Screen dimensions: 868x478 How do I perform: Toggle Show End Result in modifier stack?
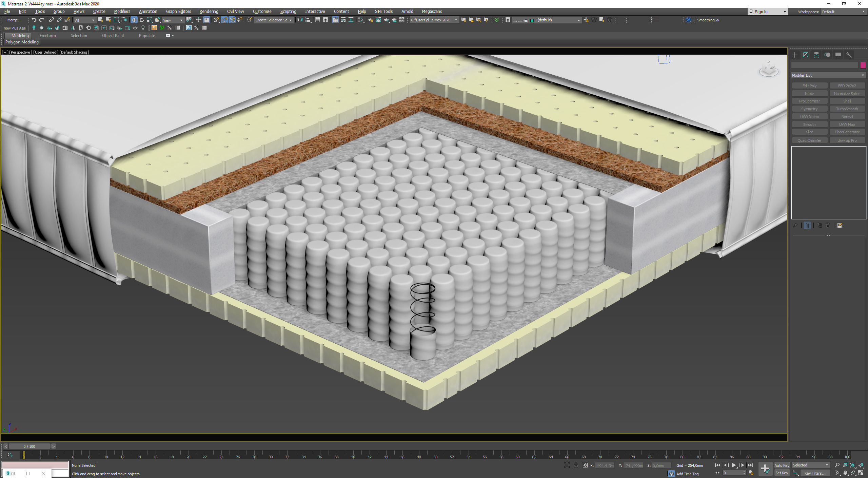pos(807,226)
